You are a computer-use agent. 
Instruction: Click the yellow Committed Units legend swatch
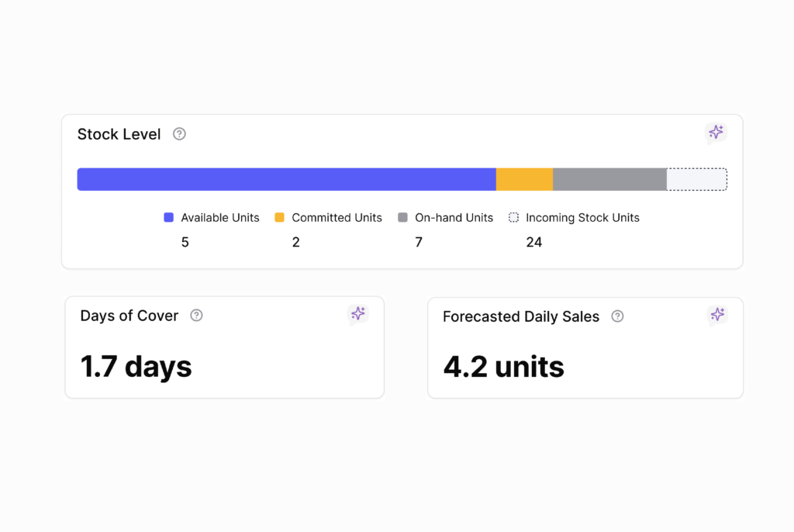(x=280, y=218)
